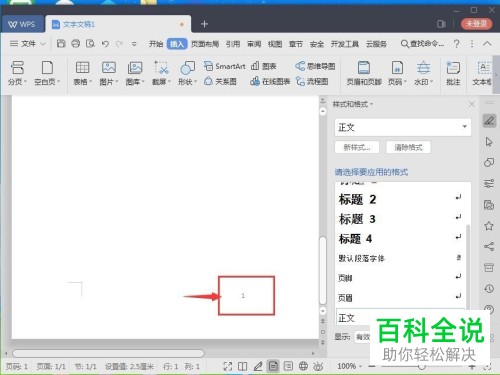Click the Save icon in quick toolbar
This screenshot has height=375, width=500.
(61, 43)
